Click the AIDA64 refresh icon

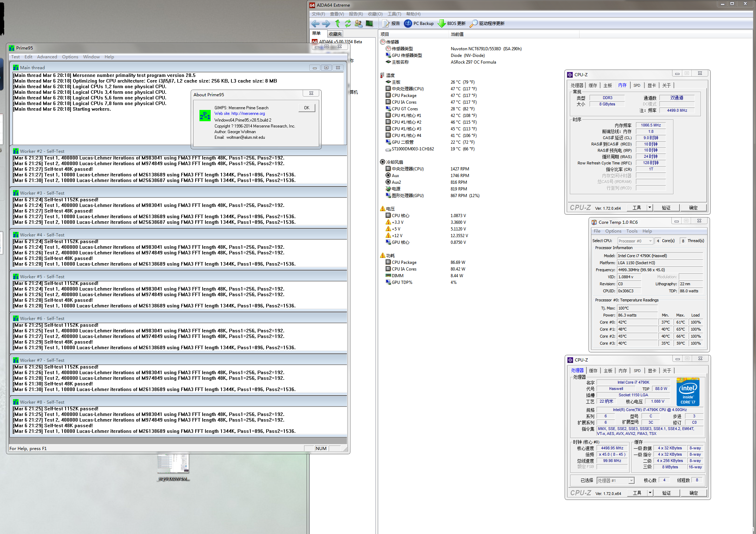pyautogui.click(x=348, y=24)
